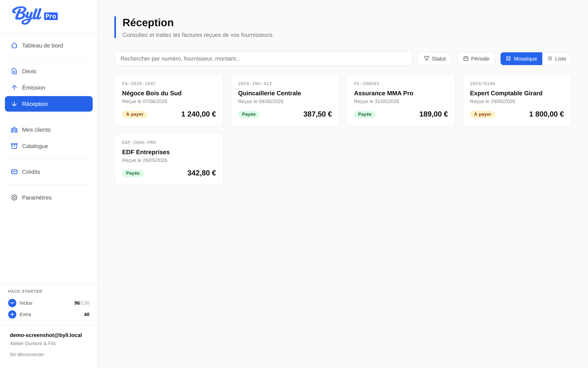
Task: Open the Émission section
Action: [49, 88]
